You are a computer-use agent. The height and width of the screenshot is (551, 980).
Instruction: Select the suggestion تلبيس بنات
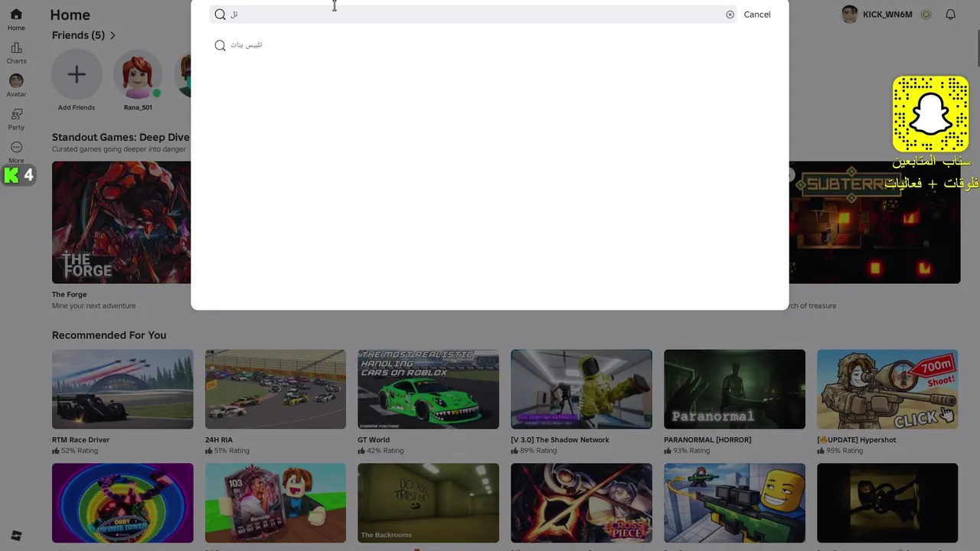click(x=489, y=45)
